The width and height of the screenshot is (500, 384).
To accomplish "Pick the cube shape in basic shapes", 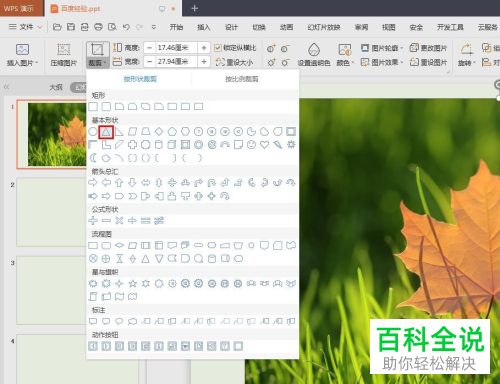I will (x=172, y=145).
